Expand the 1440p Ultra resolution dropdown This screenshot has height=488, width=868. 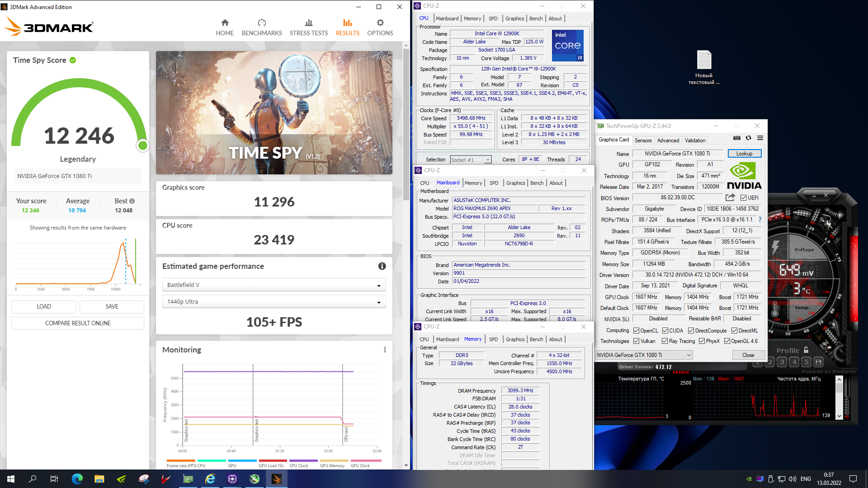pyautogui.click(x=274, y=301)
